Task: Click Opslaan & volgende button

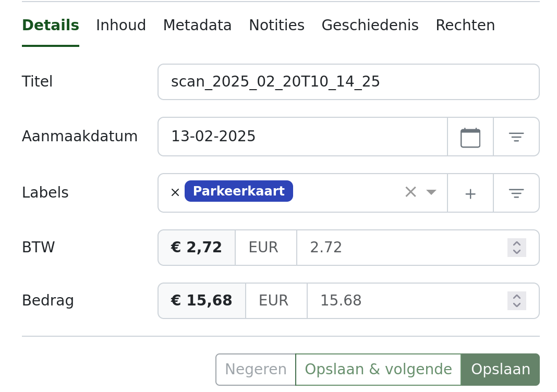Action: click(x=378, y=369)
